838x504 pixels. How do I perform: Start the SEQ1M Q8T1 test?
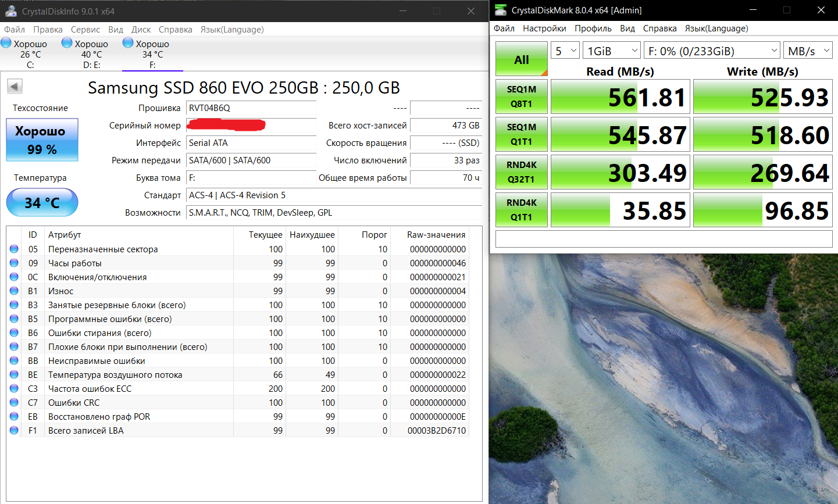pos(522,96)
